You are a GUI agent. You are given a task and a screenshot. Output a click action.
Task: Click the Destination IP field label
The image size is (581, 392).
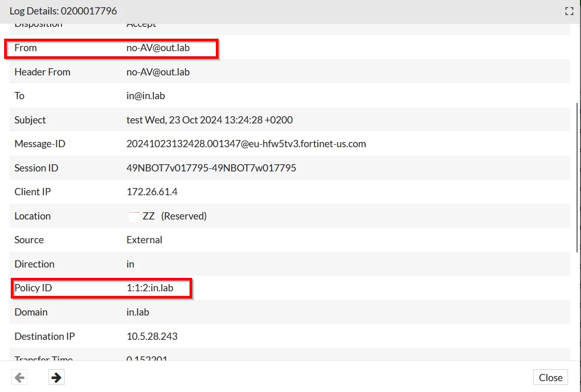[x=44, y=336]
